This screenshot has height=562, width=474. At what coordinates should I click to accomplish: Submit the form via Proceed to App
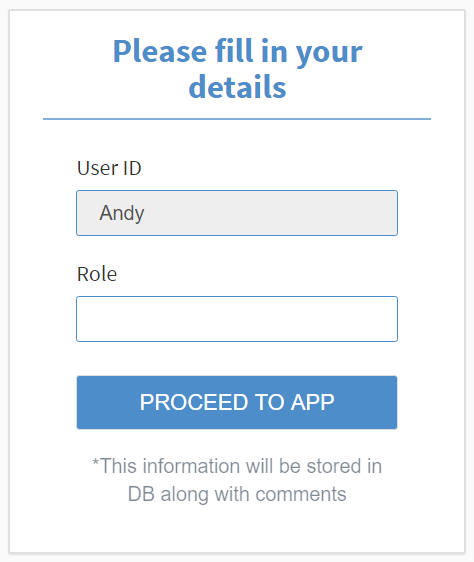237,402
